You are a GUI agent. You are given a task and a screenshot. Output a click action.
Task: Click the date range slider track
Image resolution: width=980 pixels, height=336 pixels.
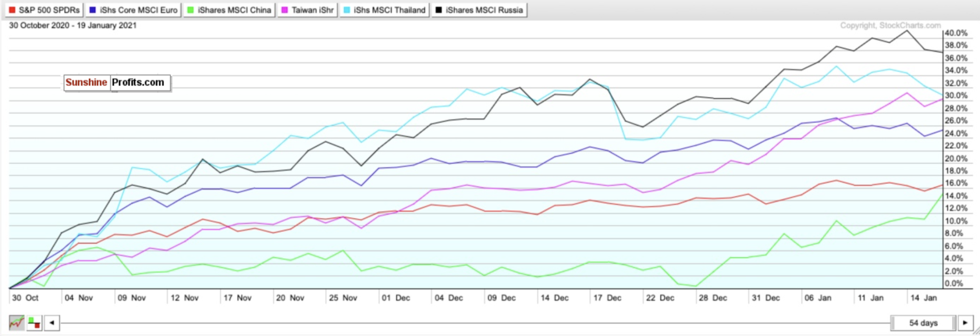pyautogui.click(x=475, y=323)
